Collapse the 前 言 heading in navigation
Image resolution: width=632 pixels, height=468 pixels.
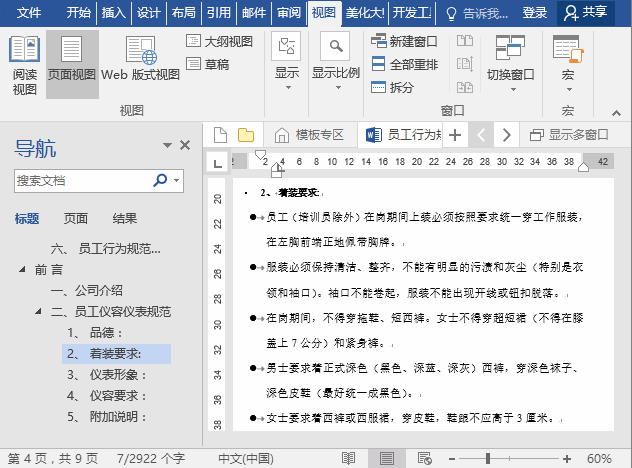22,270
